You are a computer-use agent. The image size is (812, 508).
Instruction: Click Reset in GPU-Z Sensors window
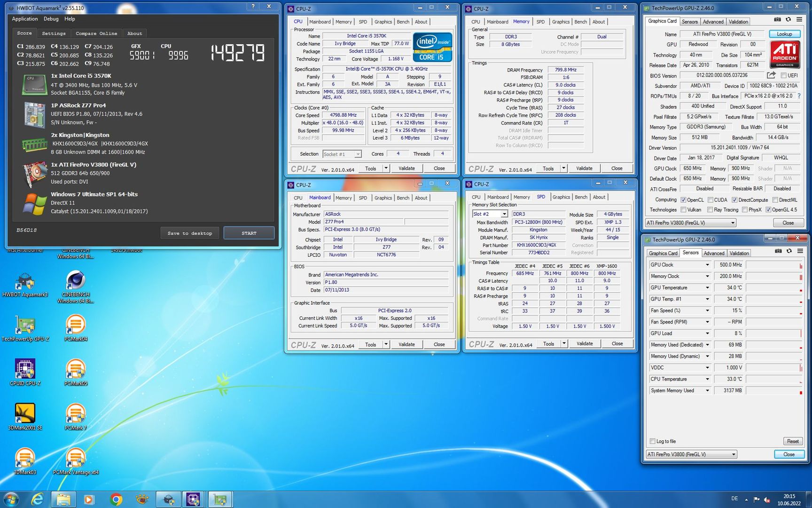click(793, 441)
